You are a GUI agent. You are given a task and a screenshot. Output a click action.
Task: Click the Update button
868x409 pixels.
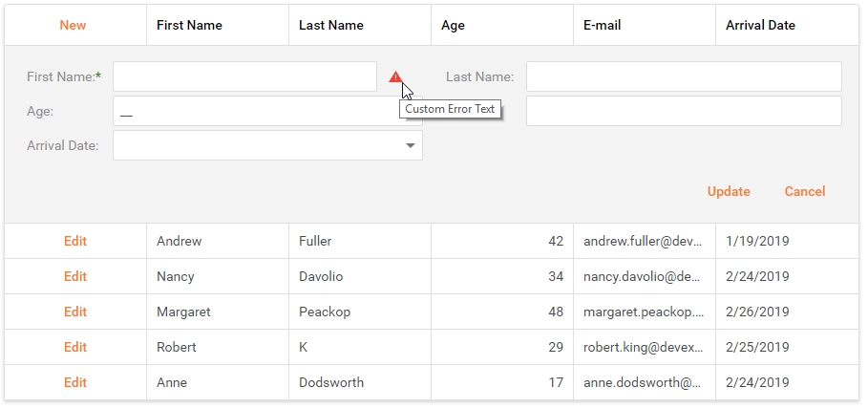tap(729, 191)
